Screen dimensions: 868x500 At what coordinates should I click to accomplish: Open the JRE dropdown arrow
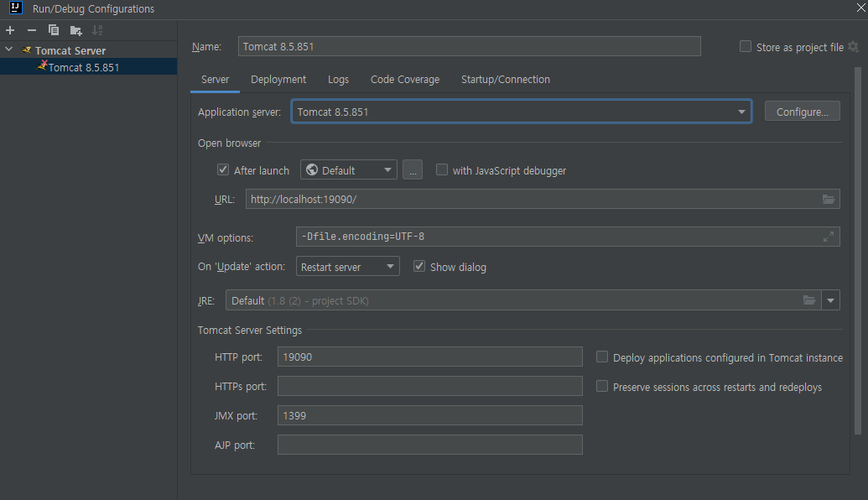point(830,300)
